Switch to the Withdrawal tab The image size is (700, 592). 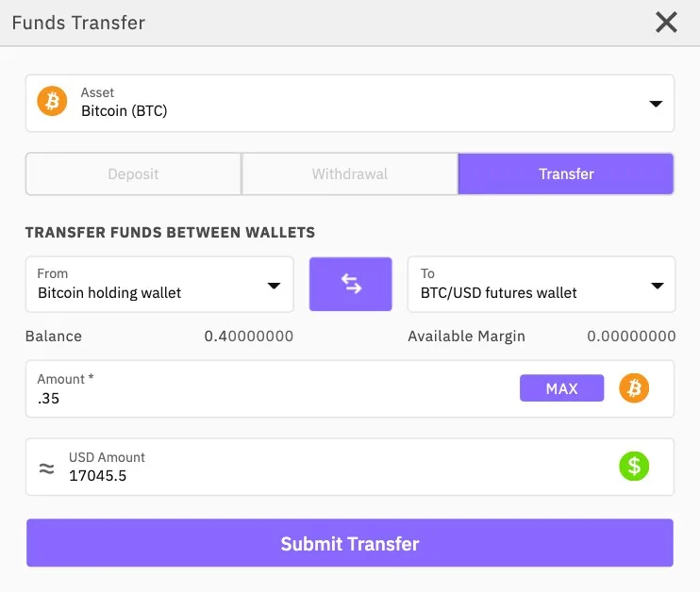[x=350, y=174]
